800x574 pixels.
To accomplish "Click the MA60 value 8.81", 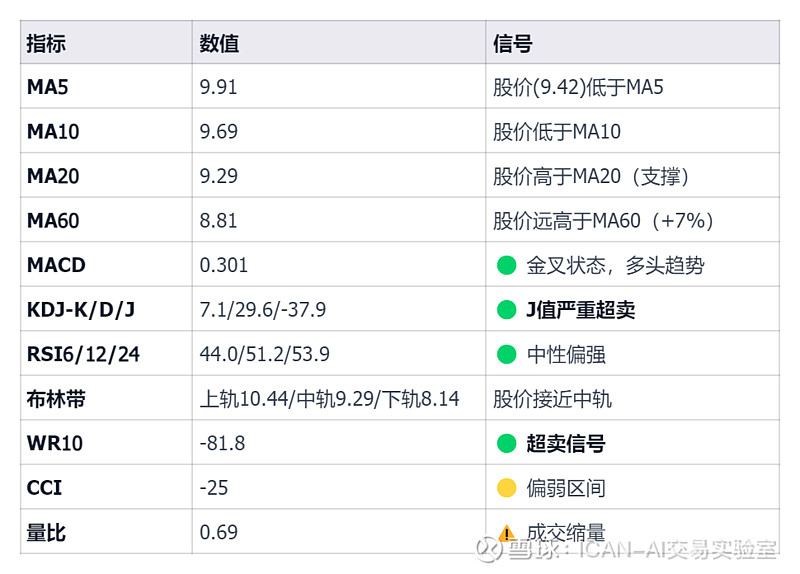I will pos(219,221).
